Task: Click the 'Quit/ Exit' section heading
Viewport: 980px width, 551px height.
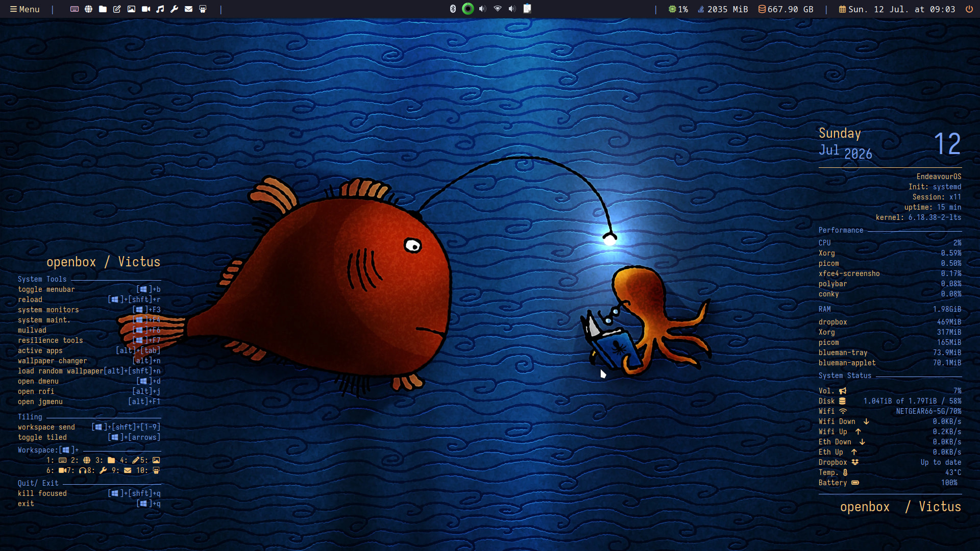Action: coord(38,483)
